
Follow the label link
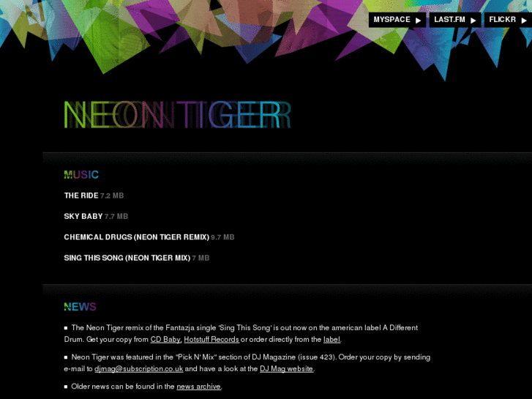331,339
